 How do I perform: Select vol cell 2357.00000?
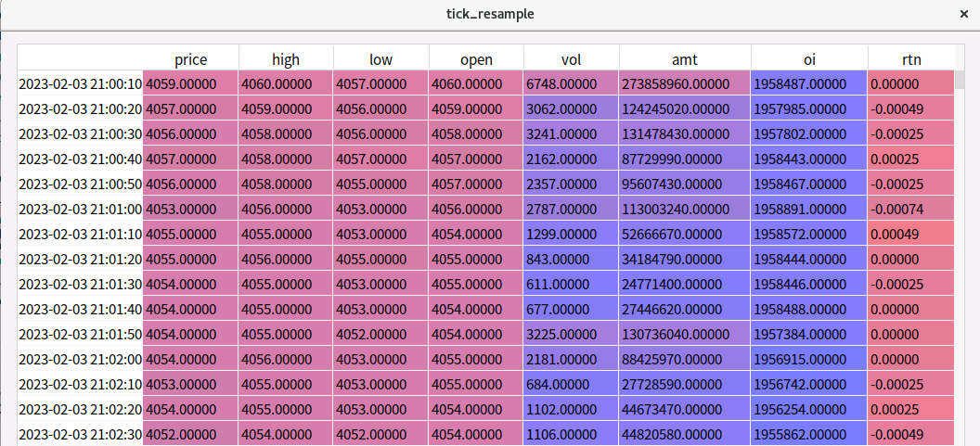coord(572,184)
